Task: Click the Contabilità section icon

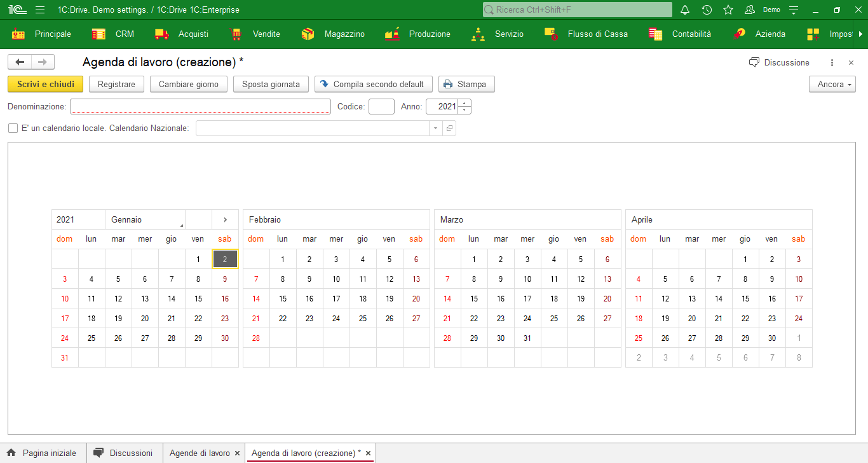Action: coord(655,34)
